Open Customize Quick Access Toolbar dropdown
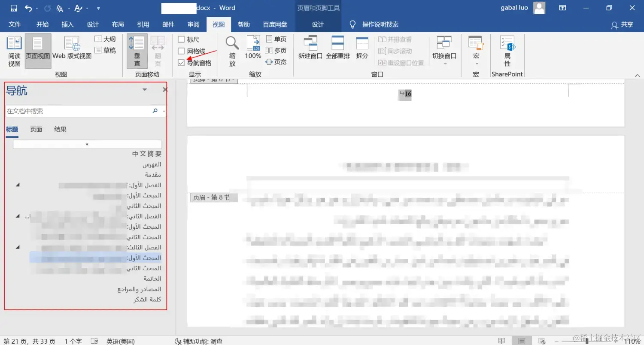Screen dimensions: 644x345 tap(98, 8)
